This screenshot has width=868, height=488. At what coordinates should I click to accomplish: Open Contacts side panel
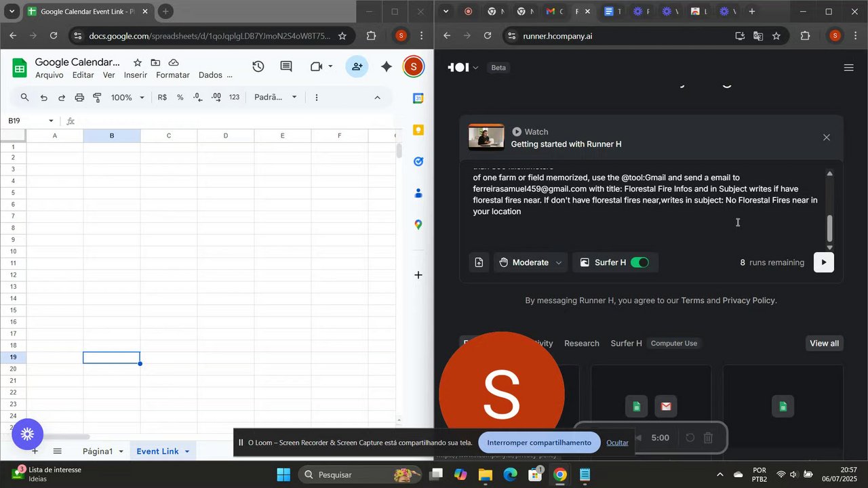418,193
